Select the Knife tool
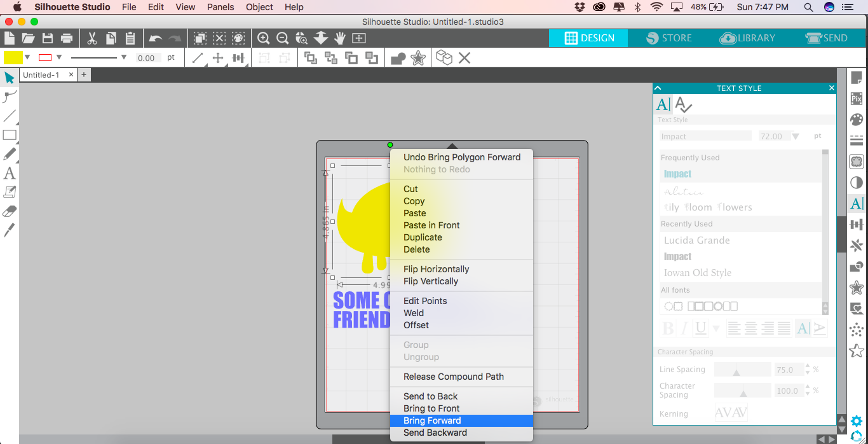Screen dimensions: 868x444 tap(10, 230)
